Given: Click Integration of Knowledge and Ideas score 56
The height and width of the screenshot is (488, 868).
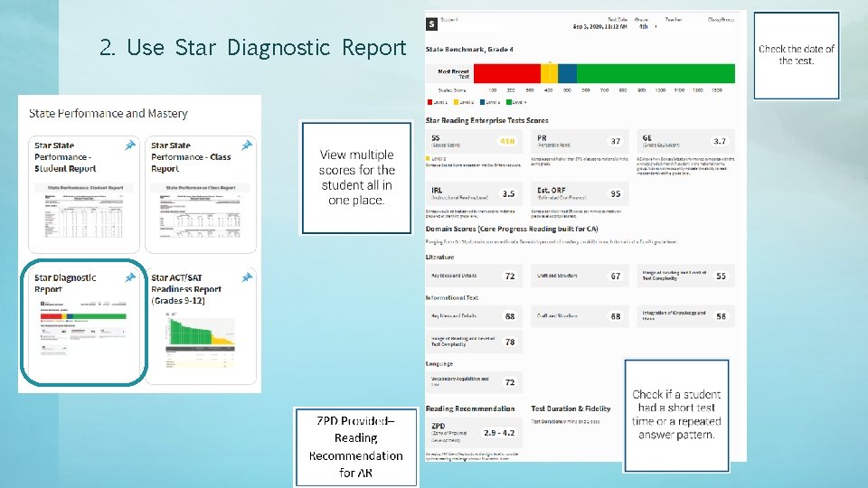Looking at the screenshot, I should pos(721,316).
